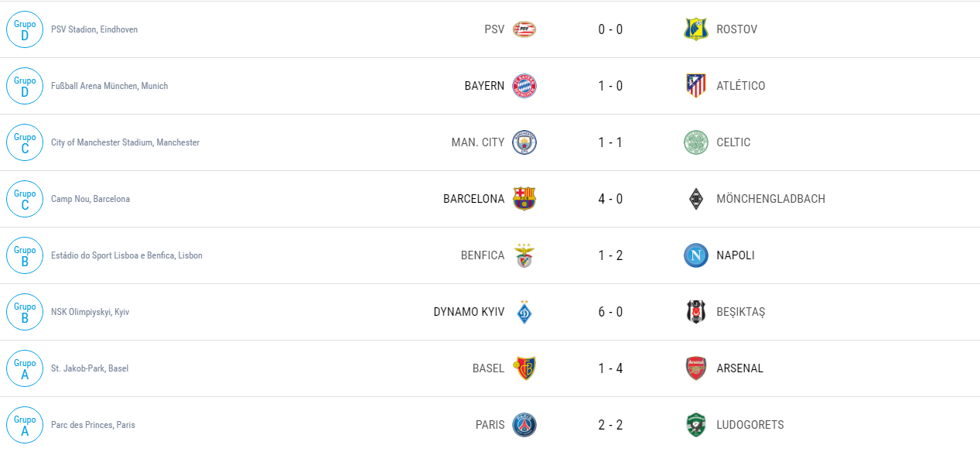The width and height of the screenshot is (980, 452).
Task: Open the Paris team name link
Action: 490,425
